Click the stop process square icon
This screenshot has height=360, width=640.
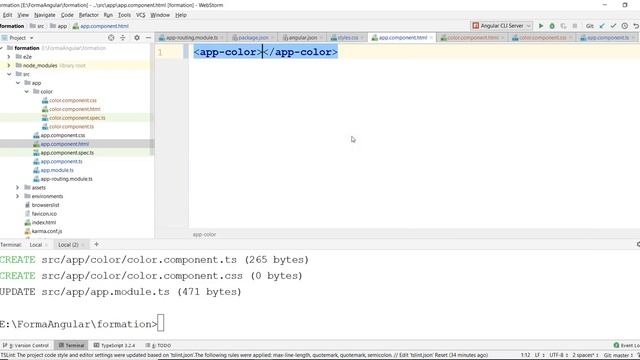point(575,26)
